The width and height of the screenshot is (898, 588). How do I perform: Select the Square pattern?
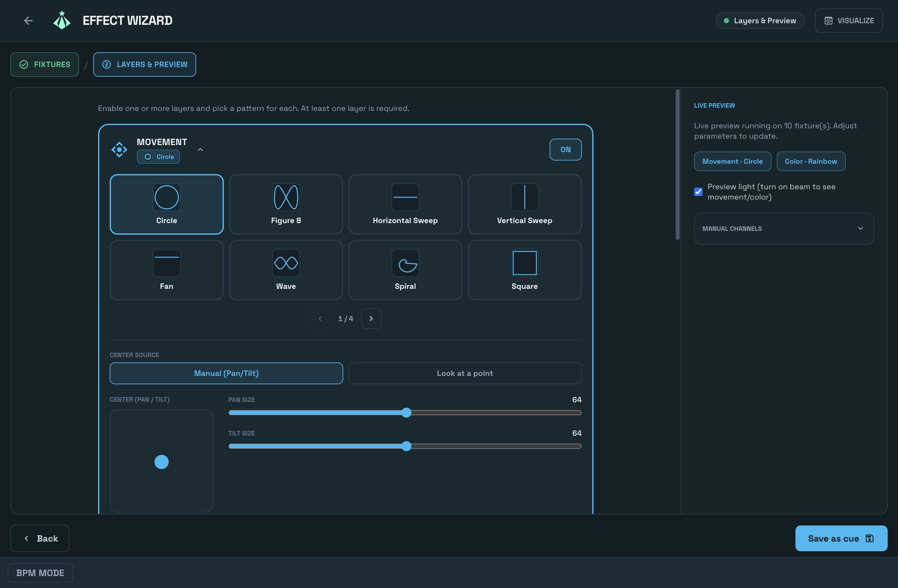524,270
